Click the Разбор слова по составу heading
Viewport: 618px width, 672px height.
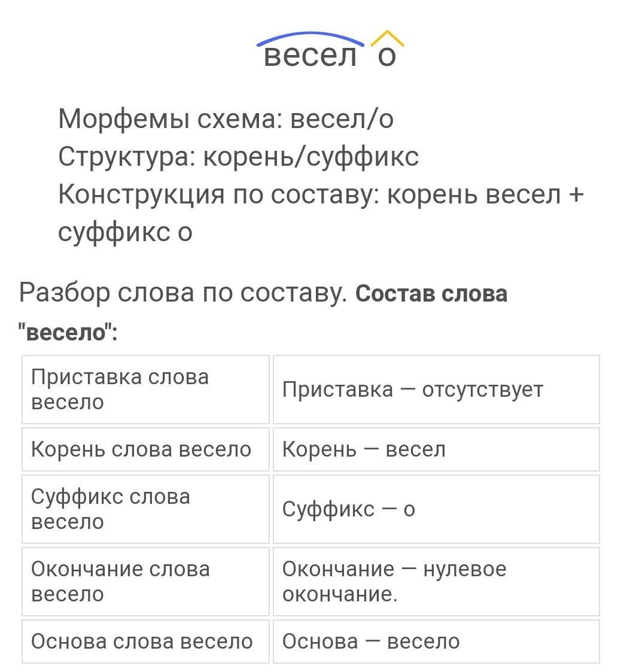pyautogui.click(x=183, y=293)
